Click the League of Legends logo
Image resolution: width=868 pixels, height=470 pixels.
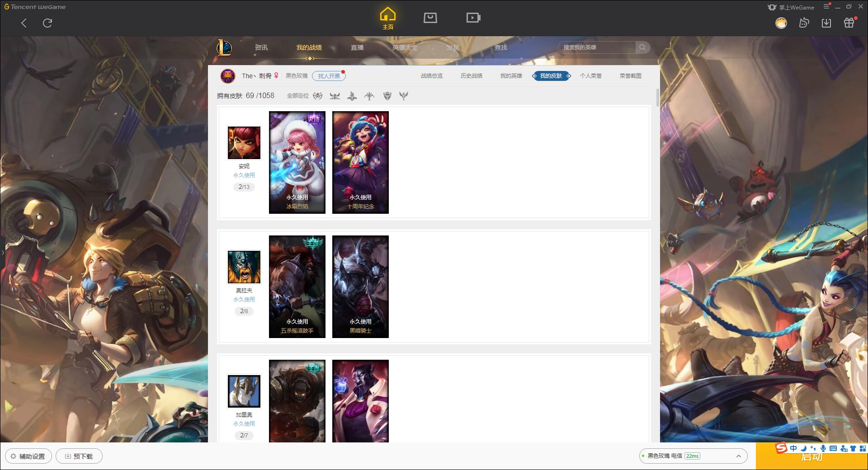tap(224, 47)
